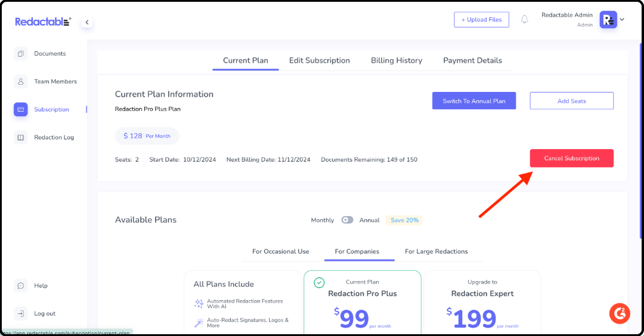The image size is (644, 336).
Task: Click the Auto-Redact Signatures wand icon
Action: pyautogui.click(x=199, y=323)
